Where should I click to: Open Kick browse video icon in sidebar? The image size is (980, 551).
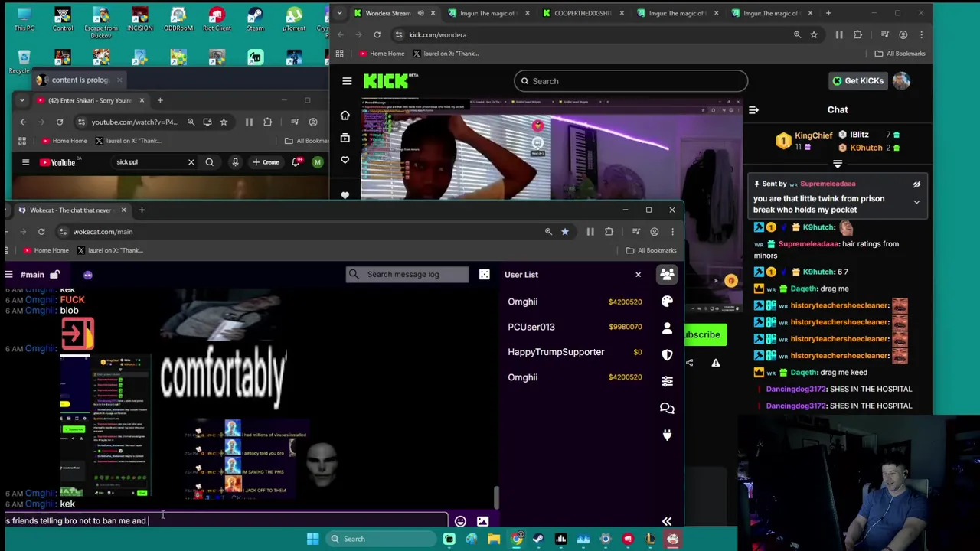point(345,138)
